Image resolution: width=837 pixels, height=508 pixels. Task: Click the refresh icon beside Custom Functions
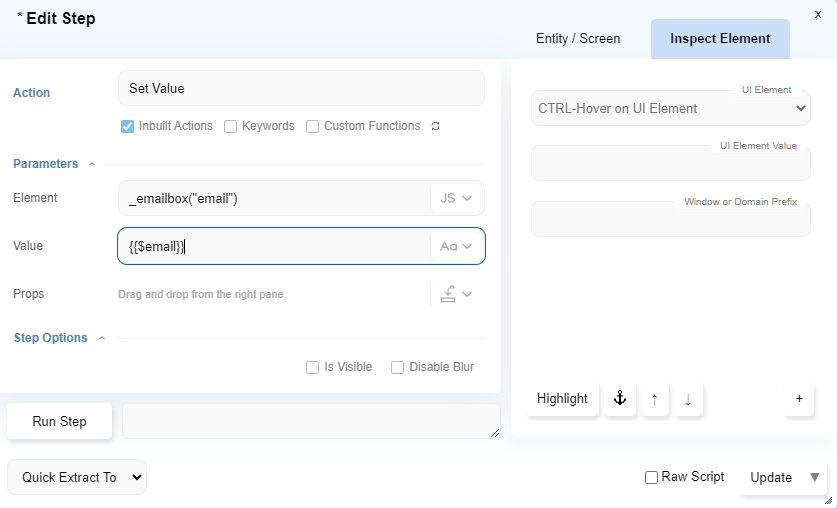435,127
